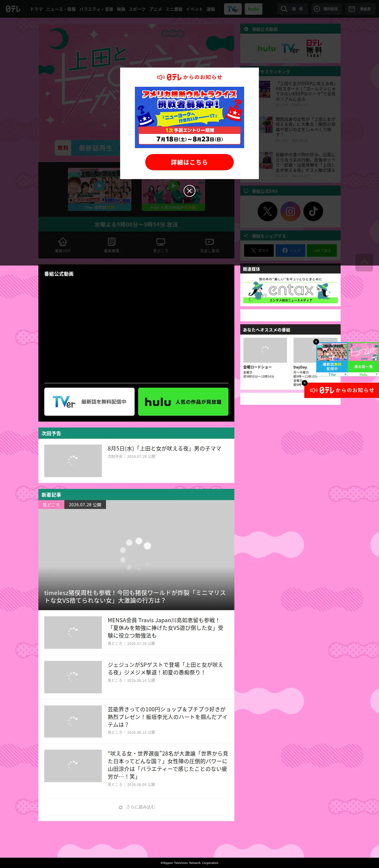Click さらに読み込む to load more

click(136, 807)
